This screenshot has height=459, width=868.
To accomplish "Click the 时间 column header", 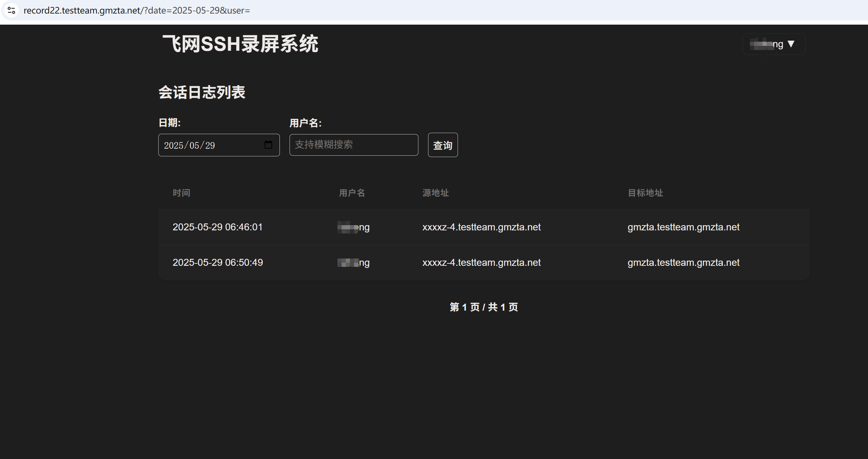I will coord(181,193).
